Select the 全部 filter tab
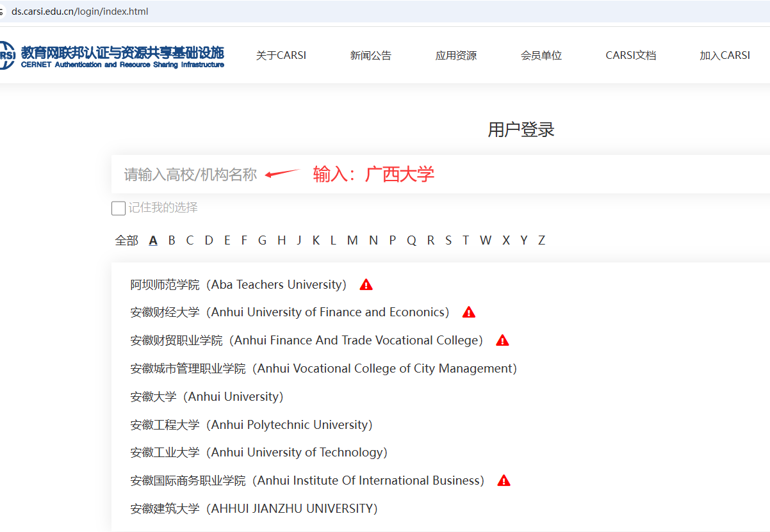 126,241
